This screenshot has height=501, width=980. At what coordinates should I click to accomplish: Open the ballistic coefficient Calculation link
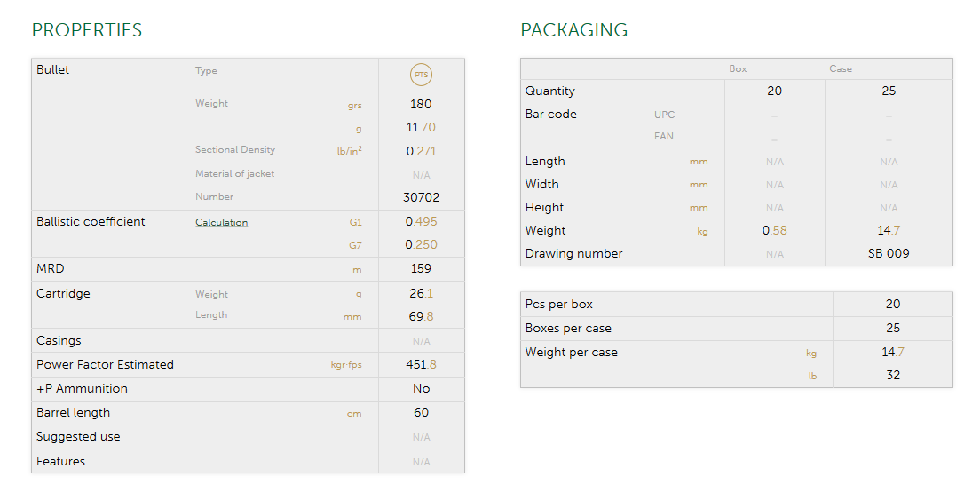pyautogui.click(x=221, y=222)
